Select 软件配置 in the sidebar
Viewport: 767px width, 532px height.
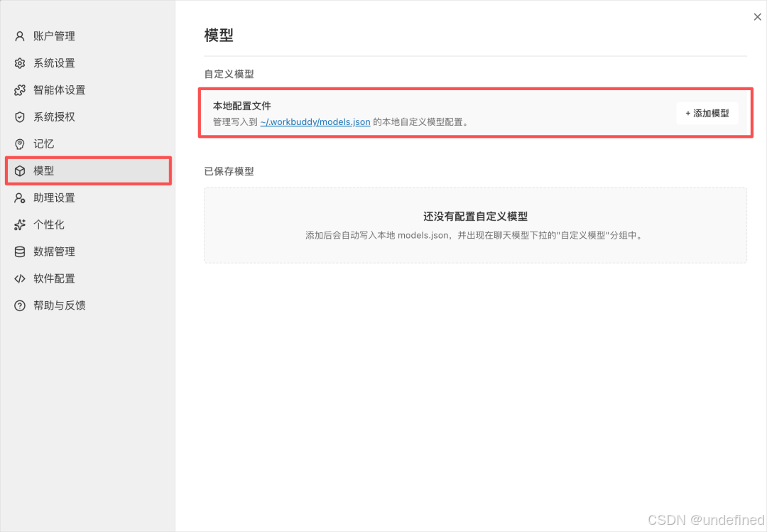pos(88,278)
